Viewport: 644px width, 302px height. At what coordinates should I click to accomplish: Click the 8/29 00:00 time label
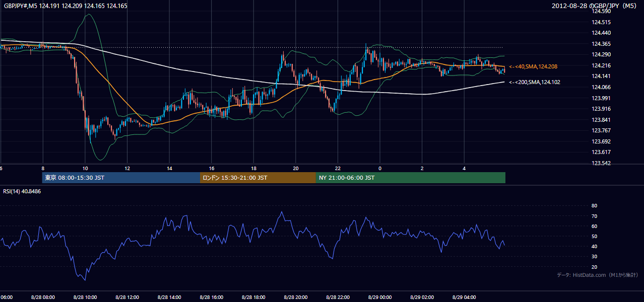(x=380, y=297)
